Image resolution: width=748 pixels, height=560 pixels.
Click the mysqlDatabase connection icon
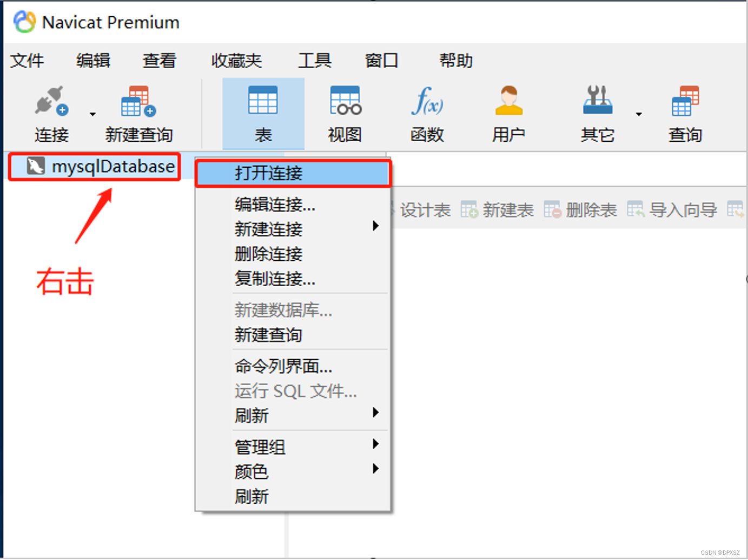pyautogui.click(x=36, y=166)
